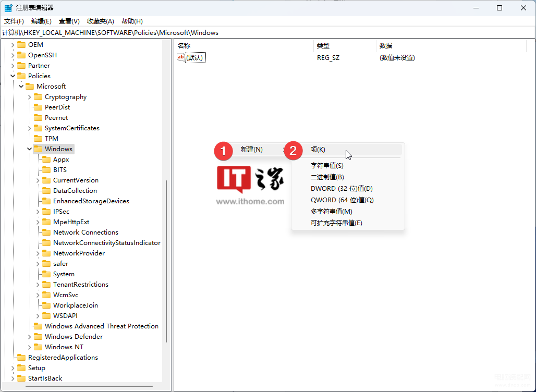Choose DWORD (32 位)值(D) option
536x392 pixels.
coord(348,189)
